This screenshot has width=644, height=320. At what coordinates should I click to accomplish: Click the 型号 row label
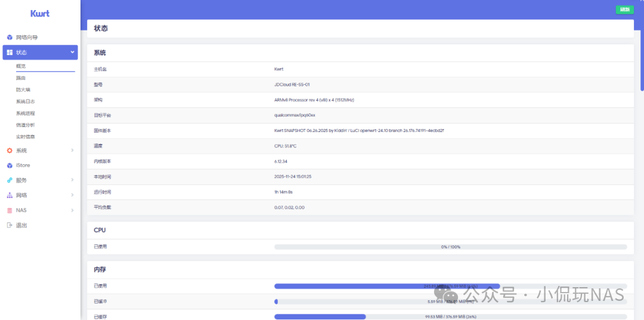pos(98,84)
